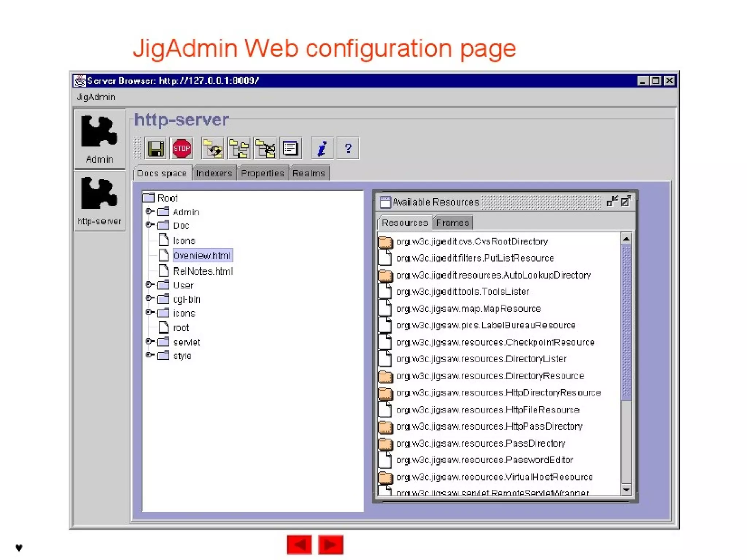The height and width of the screenshot is (560, 747).
Task: Click Available Resources window icon
Action: (385, 202)
